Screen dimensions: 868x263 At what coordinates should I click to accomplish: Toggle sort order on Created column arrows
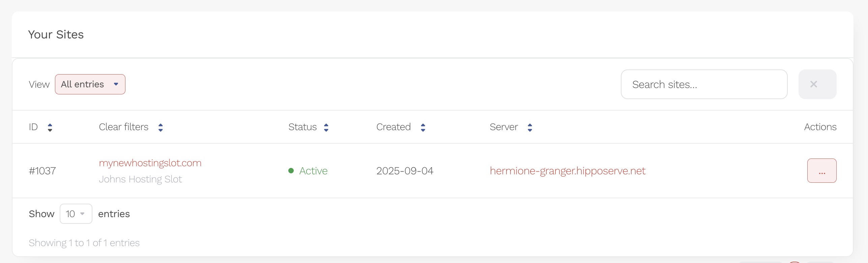coord(423,127)
